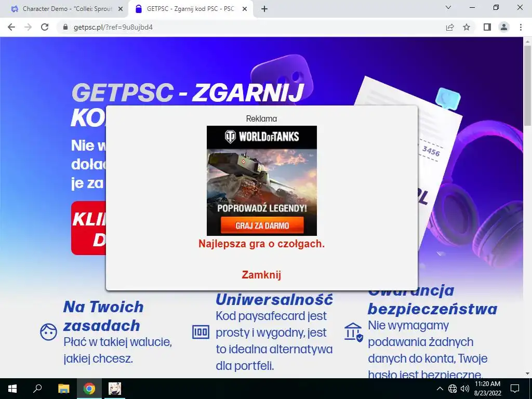Select the GETPSC - Zgarnij kod PSC tab
The width and height of the screenshot is (532, 399).
click(191, 9)
